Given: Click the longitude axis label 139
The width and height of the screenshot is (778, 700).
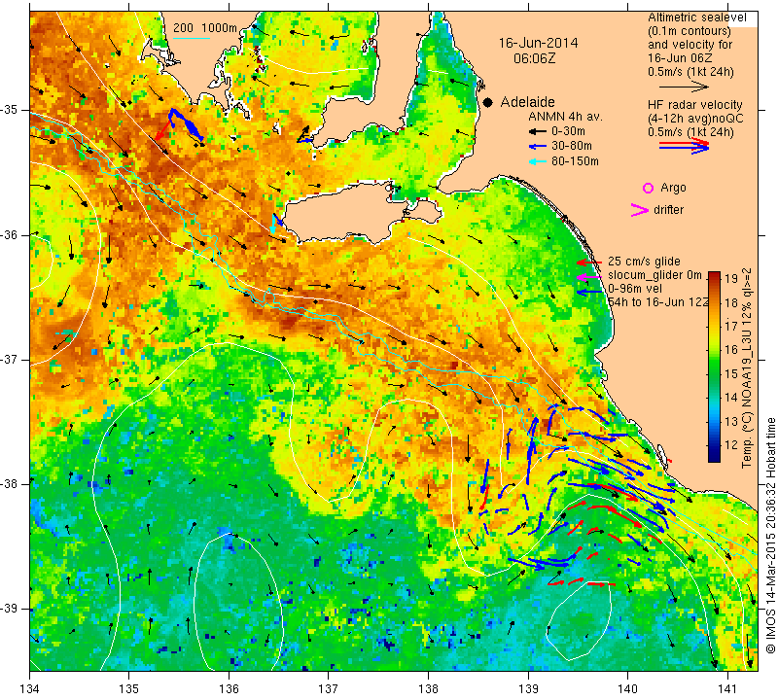Looking at the screenshot, I should pos(528,689).
